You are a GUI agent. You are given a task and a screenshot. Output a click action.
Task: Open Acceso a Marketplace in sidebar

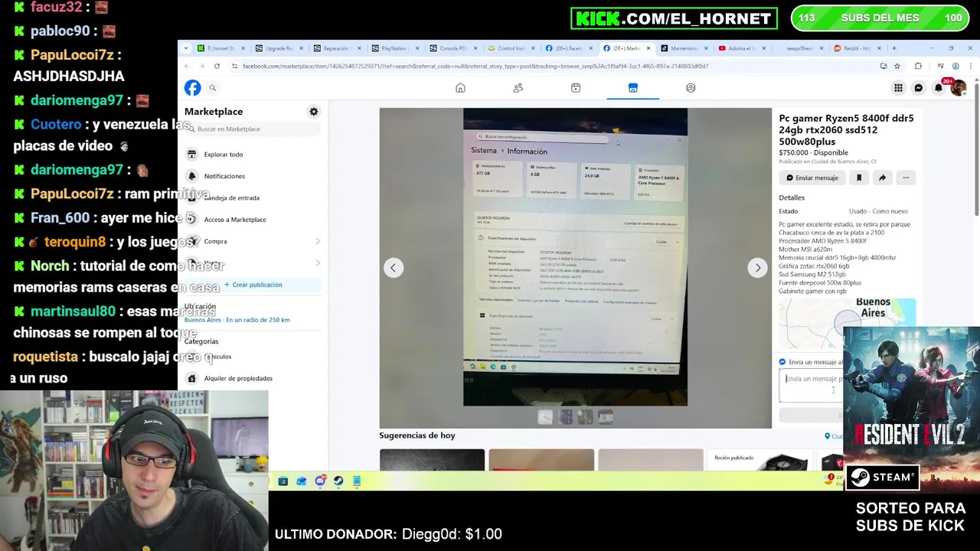[x=253, y=220]
